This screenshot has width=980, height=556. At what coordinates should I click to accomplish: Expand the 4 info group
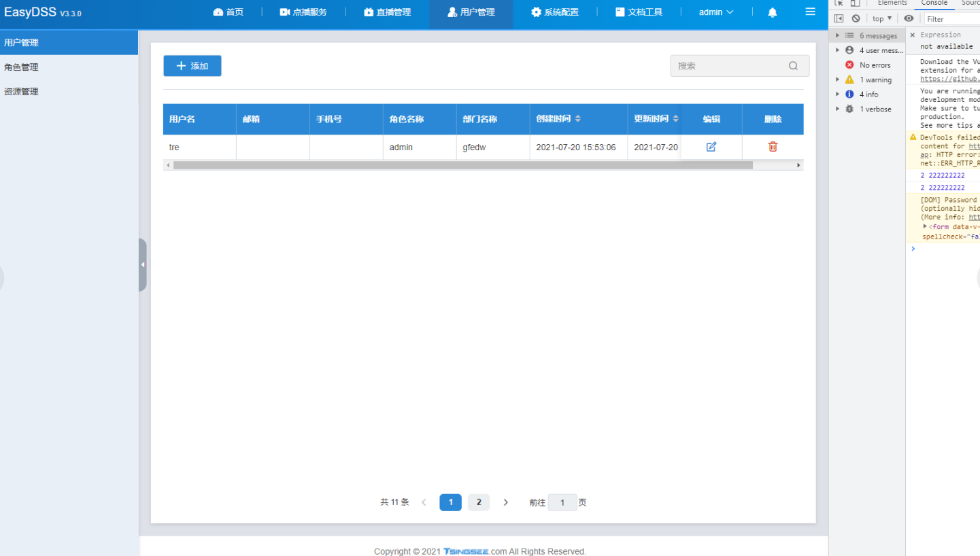pos(838,94)
